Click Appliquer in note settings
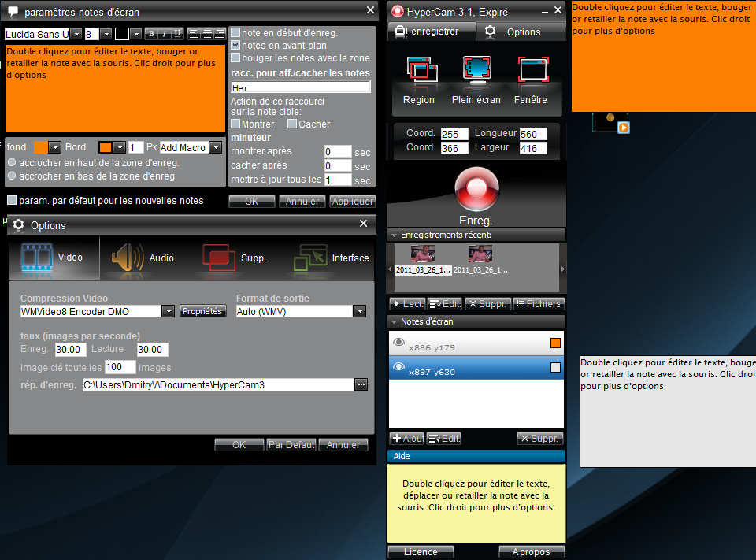Viewport: 756px width, 560px height. (353, 201)
